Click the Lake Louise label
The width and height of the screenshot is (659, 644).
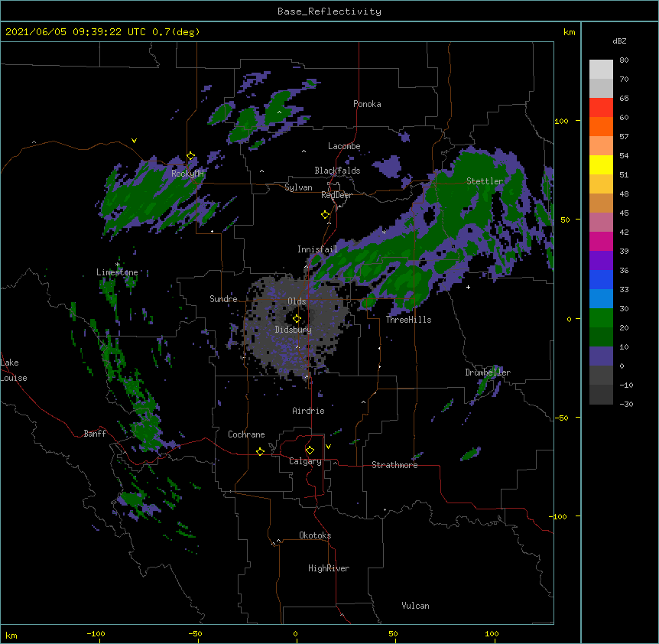14,370
